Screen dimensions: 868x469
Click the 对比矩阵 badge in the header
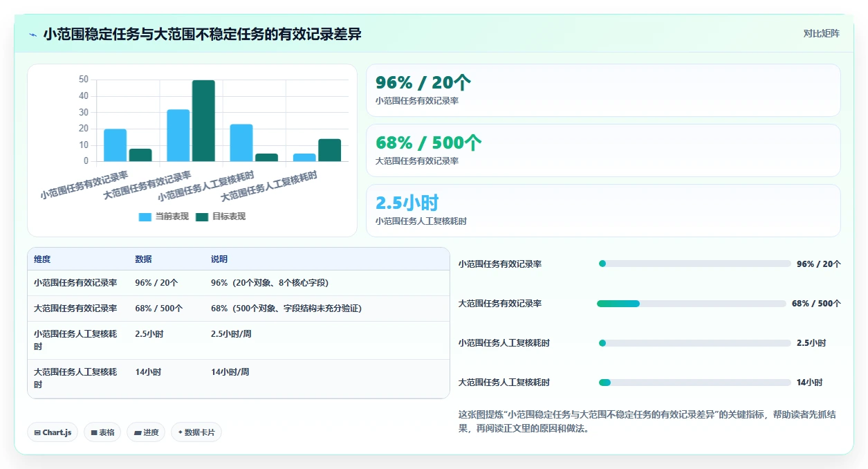pyautogui.click(x=822, y=33)
